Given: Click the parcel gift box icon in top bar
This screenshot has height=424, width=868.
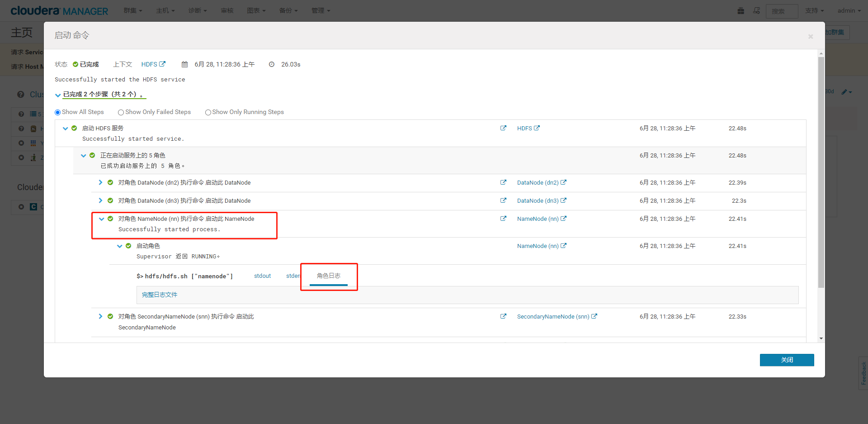Looking at the screenshot, I should click(x=741, y=10).
